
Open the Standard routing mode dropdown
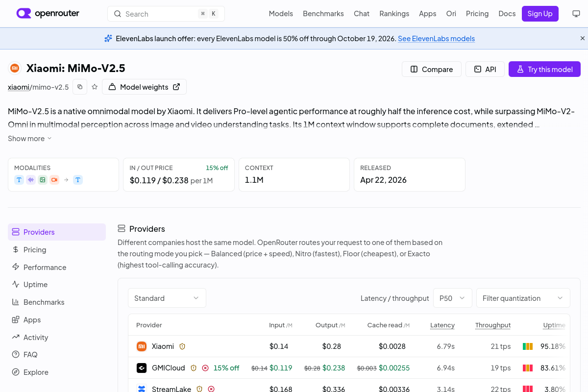(x=167, y=298)
